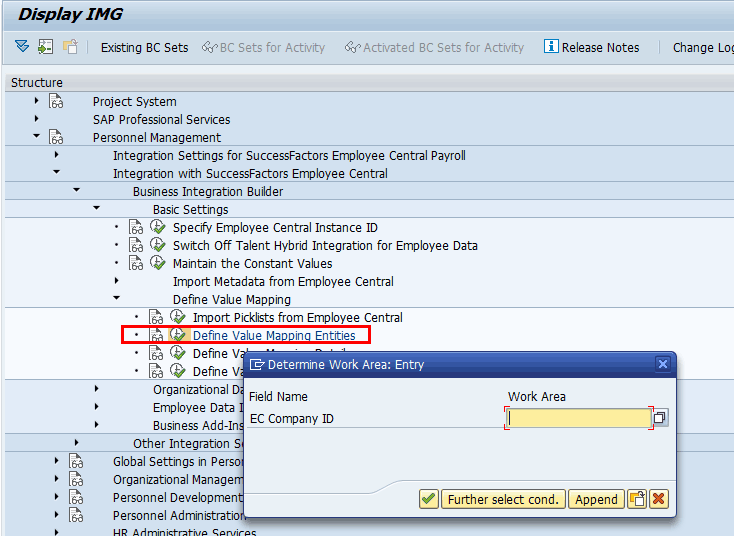Screen dimensions: 734x536
Task: Expand the Personnel Development node
Action: pyautogui.click(x=57, y=496)
